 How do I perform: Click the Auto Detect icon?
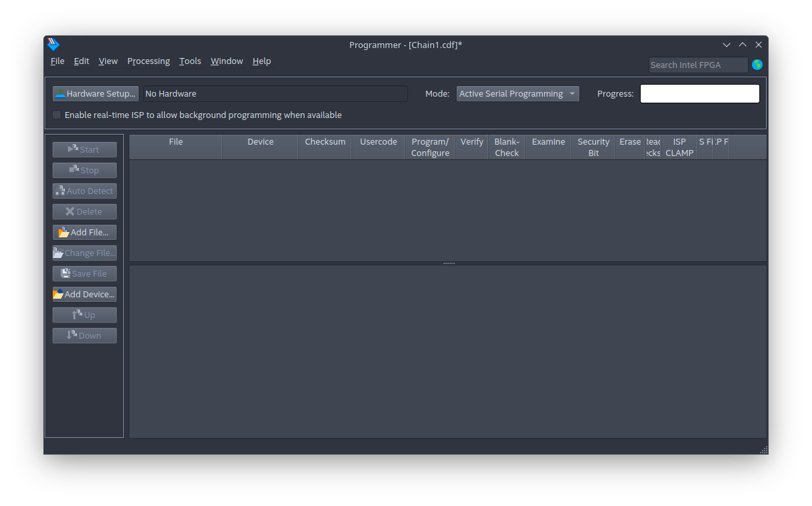60,191
